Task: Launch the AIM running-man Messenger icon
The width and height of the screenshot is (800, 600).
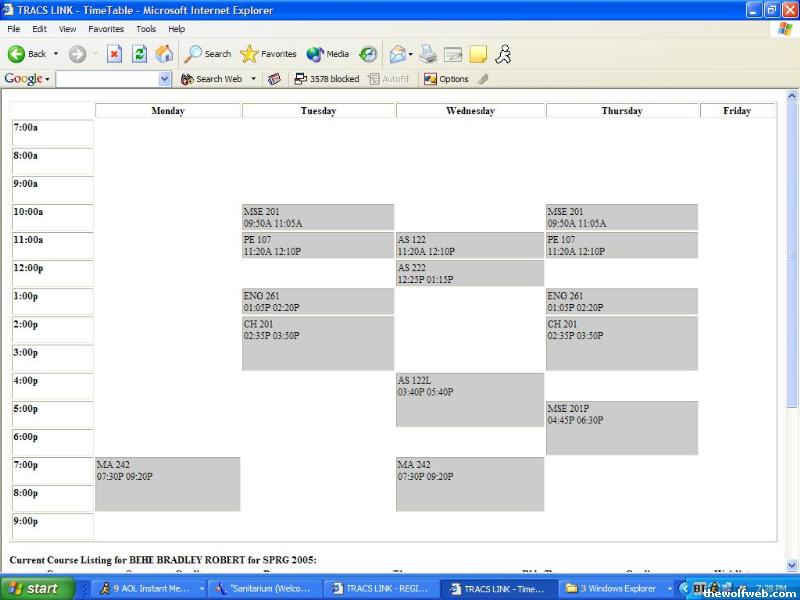Action: [x=502, y=54]
